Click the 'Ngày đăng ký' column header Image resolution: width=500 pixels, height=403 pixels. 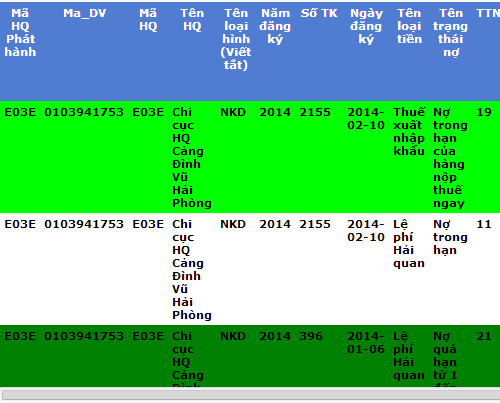[366, 26]
